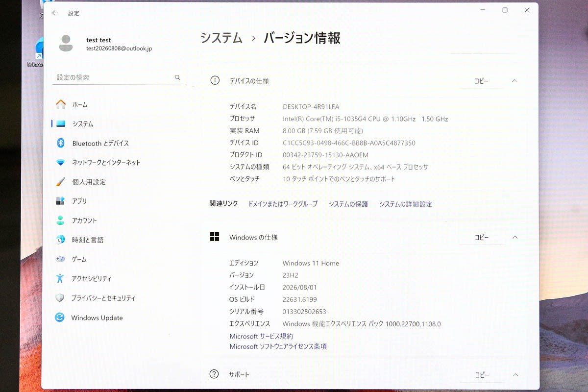Maximize the Settings window

coord(505,10)
